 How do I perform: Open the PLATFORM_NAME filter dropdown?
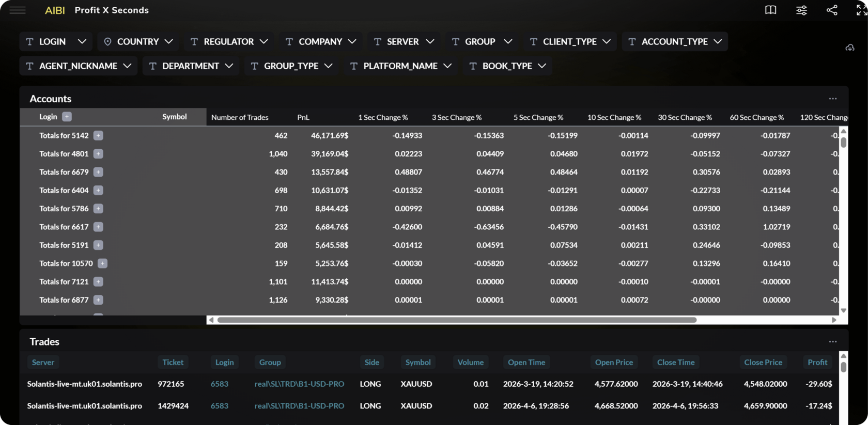(401, 66)
